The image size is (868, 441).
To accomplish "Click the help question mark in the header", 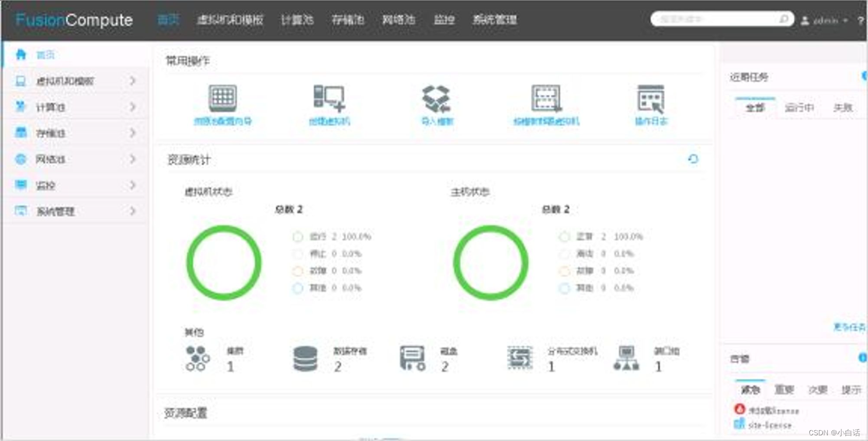I will point(861,21).
